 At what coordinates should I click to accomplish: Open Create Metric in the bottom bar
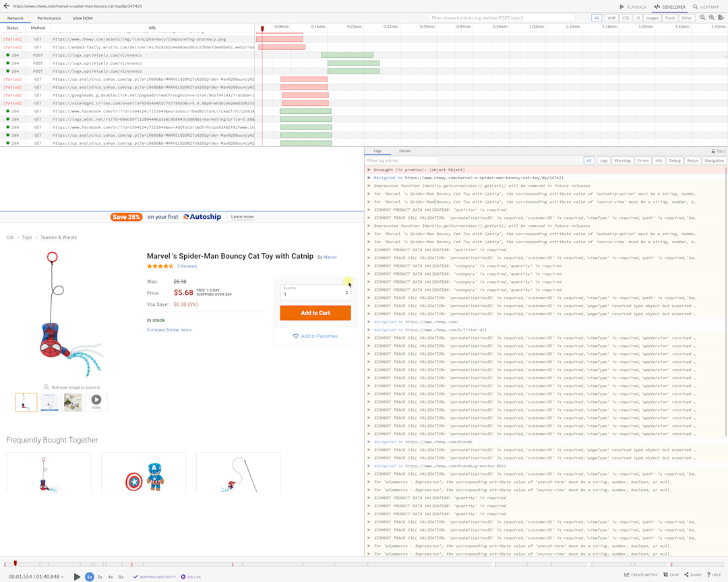641,575
